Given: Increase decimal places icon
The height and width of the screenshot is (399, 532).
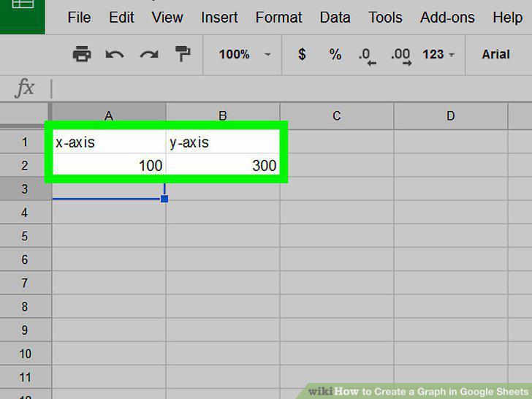Looking at the screenshot, I should 401,56.
